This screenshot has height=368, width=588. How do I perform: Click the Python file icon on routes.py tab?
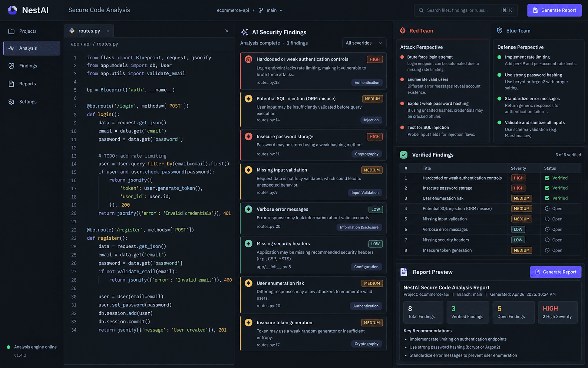(x=72, y=31)
